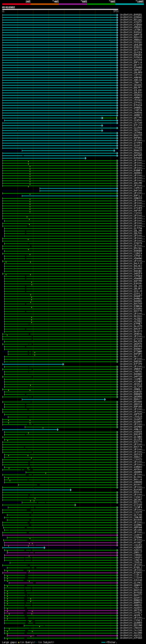Click the short green segment in the Q677H0 row

[x=110, y=118]
